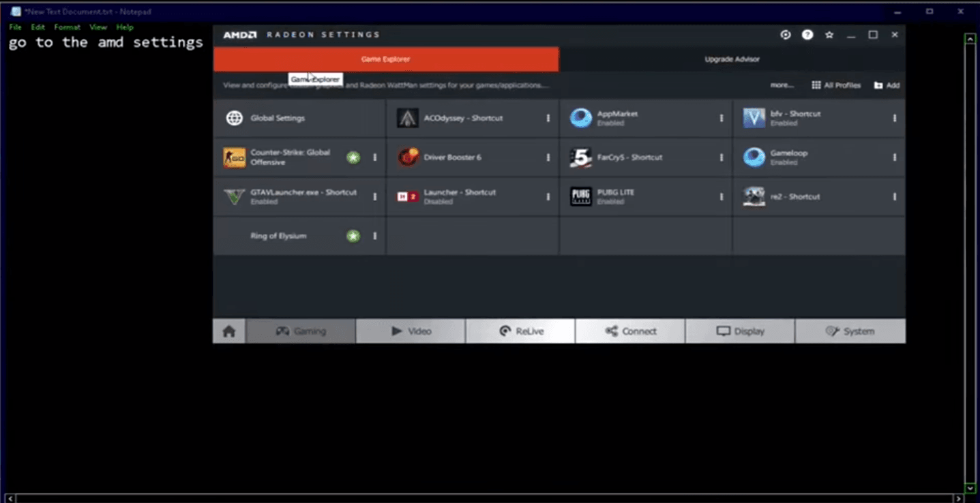Image resolution: width=980 pixels, height=503 pixels.
Task: Open the help question mark icon
Action: [x=807, y=35]
